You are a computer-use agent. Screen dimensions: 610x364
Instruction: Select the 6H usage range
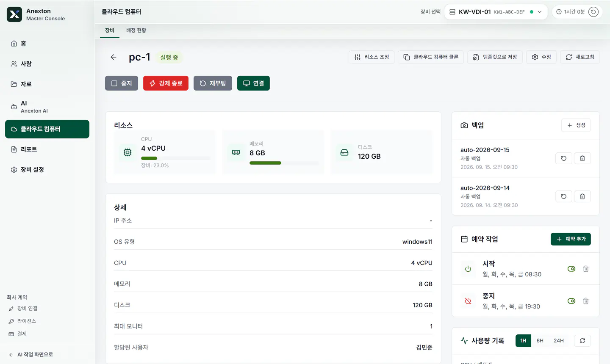[x=540, y=341]
